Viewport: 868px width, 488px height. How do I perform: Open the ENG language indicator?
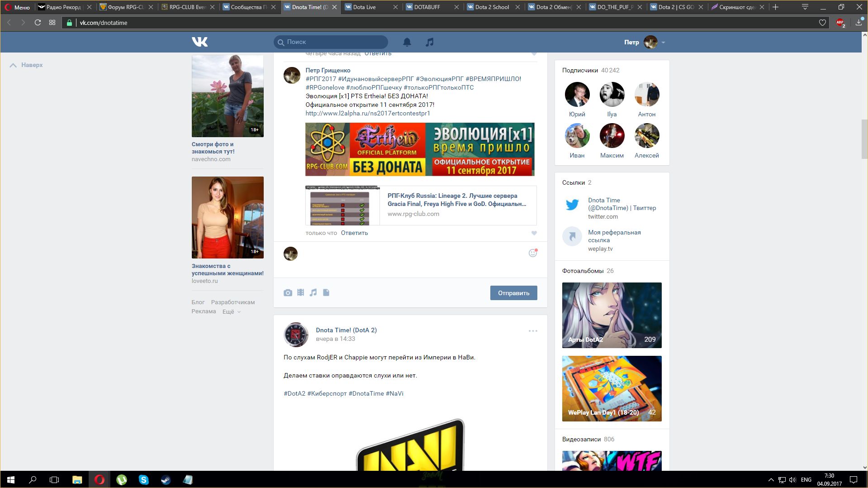[x=806, y=480]
